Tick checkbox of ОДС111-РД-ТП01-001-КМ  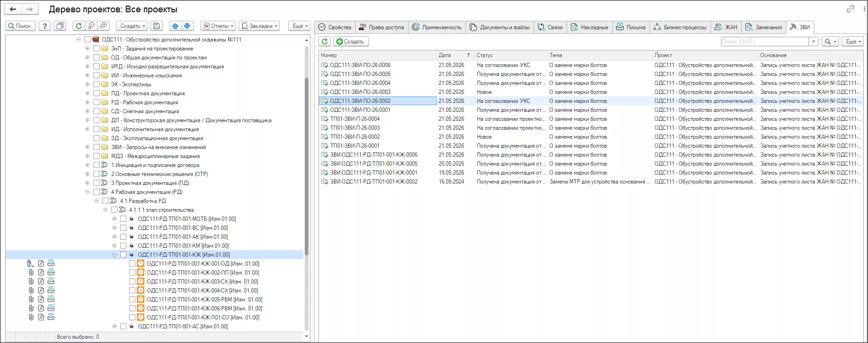click(124, 246)
